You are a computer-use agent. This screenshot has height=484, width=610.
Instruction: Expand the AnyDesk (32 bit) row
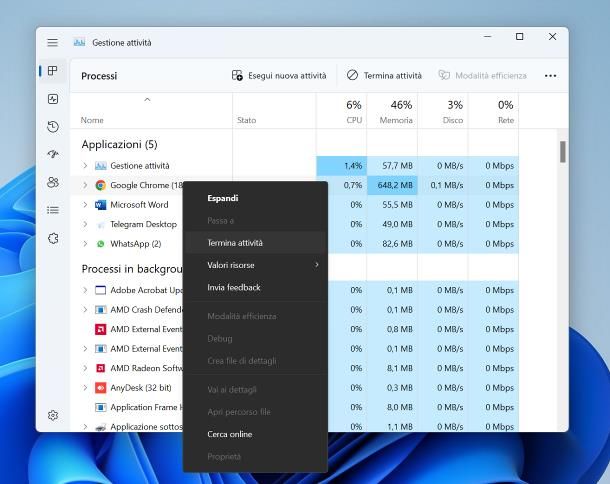point(85,388)
